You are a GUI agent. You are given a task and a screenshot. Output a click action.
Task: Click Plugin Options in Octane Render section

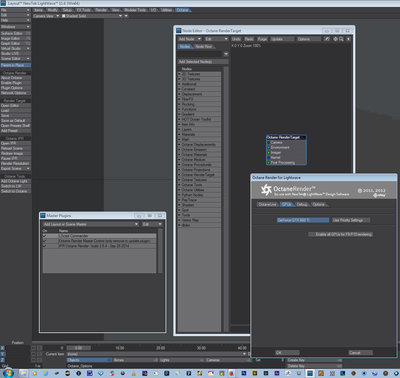point(15,88)
